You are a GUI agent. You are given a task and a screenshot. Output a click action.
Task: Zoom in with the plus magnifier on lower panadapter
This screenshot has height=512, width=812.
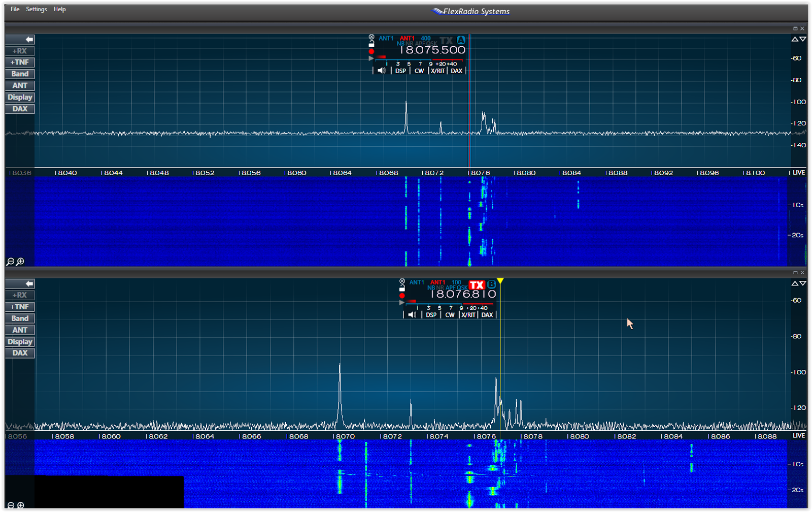[19, 505]
